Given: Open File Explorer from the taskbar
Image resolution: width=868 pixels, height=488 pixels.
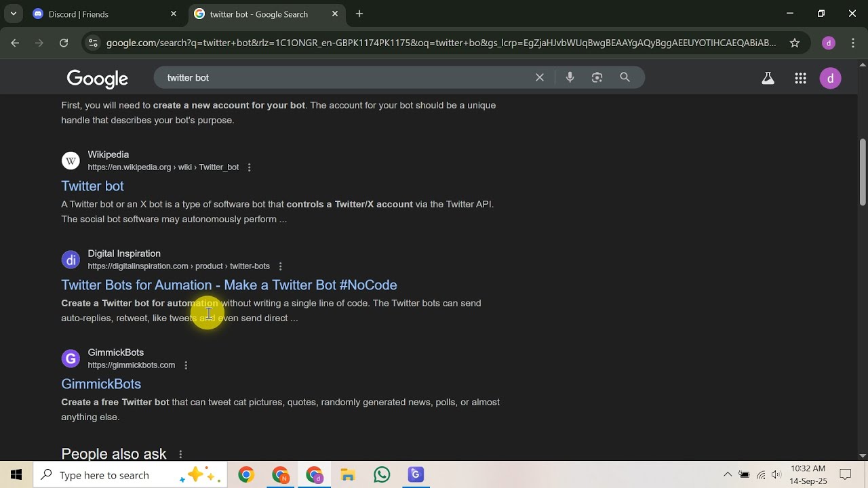Looking at the screenshot, I should [x=348, y=475].
